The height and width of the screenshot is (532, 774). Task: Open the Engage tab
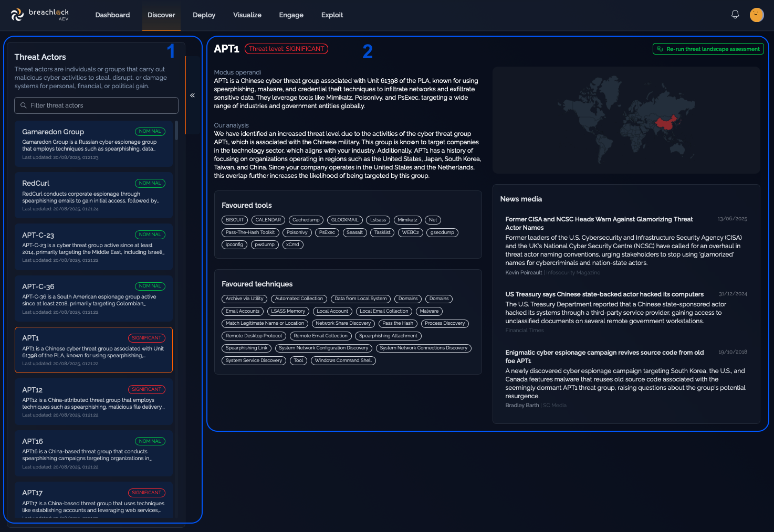coord(291,15)
